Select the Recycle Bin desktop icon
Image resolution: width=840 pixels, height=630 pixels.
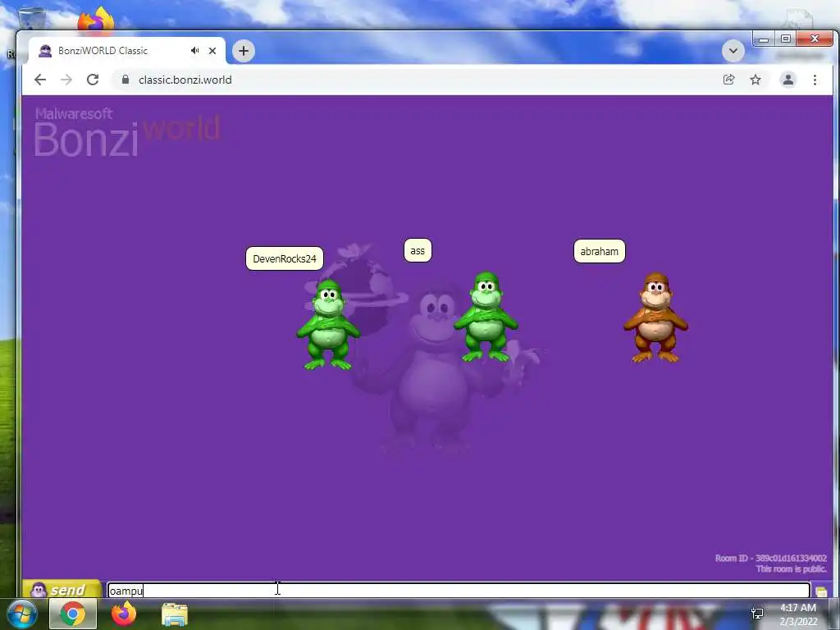pos(32,19)
